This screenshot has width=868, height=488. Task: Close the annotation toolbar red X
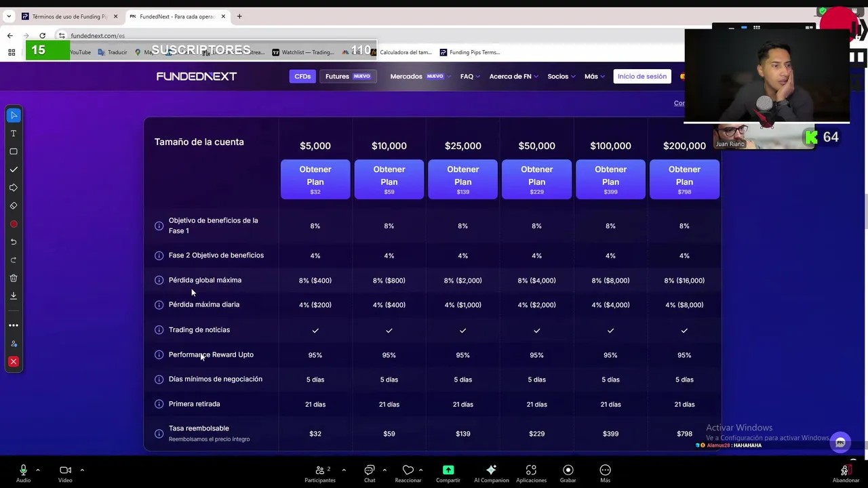pyautogui.click(x=14, y=362)
